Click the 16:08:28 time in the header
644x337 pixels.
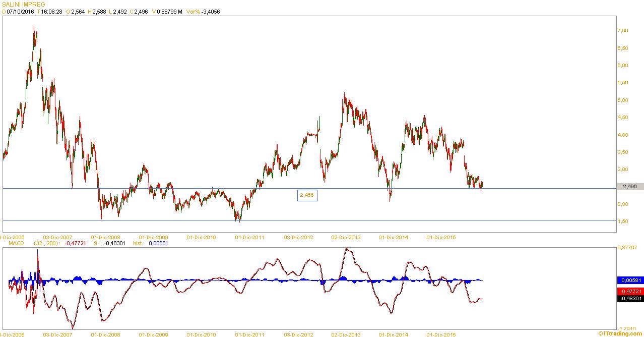click(51, 12)
